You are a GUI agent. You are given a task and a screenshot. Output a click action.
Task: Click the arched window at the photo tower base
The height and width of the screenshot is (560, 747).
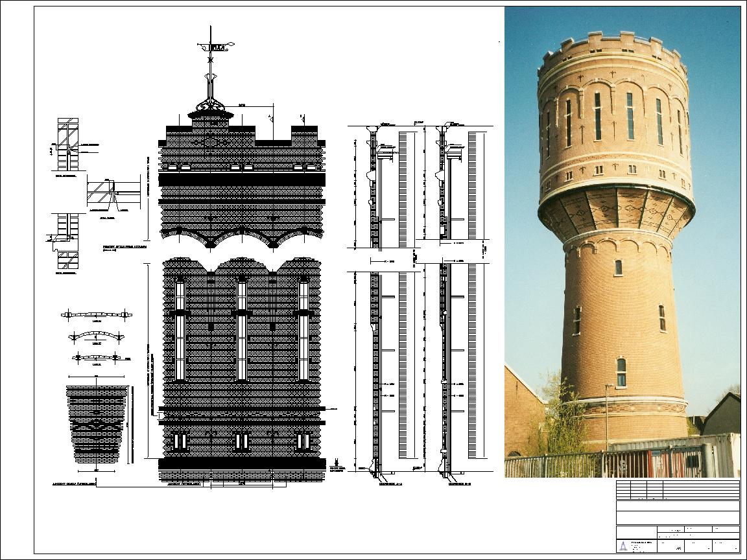[x=621, y=371]
